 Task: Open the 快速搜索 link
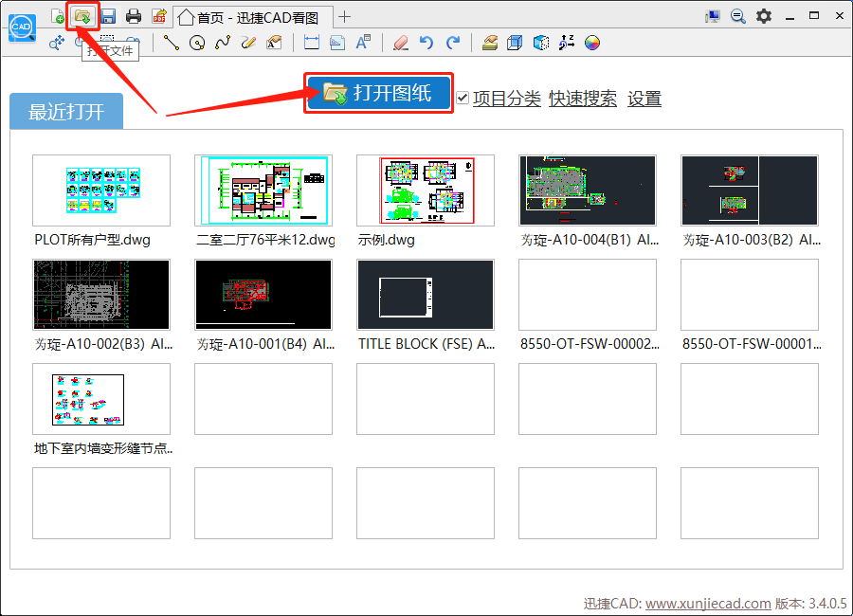coord(583,99)
